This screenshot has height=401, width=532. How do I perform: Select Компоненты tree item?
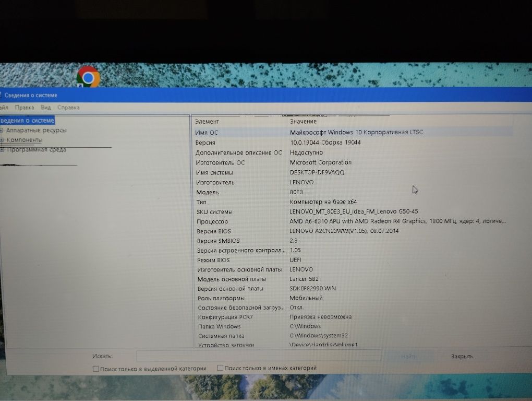click(x=25, y=140)
